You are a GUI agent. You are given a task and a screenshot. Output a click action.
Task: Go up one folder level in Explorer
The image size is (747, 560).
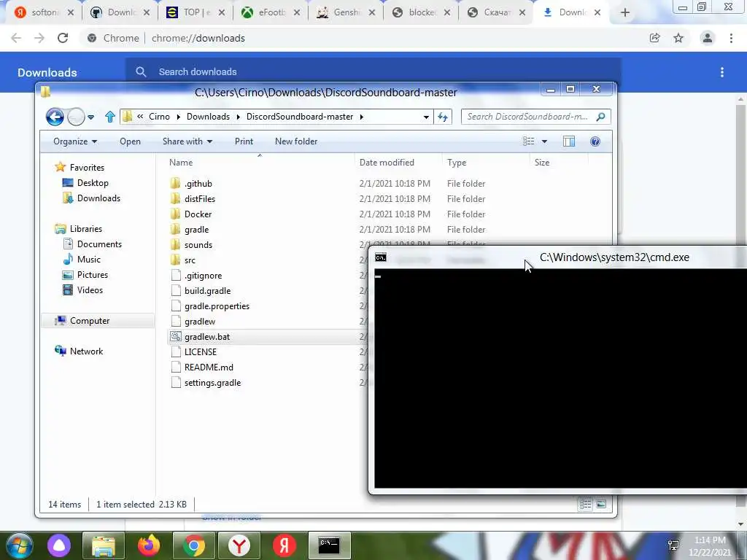pos(110,117)
